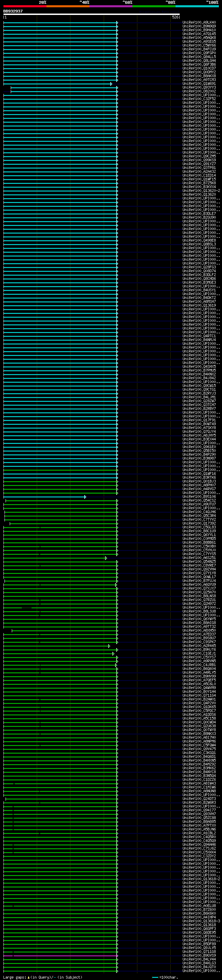Select hit label UniRef100_Q6F3B6
This screenshot has width=222, height=980.
click(199, 64)
